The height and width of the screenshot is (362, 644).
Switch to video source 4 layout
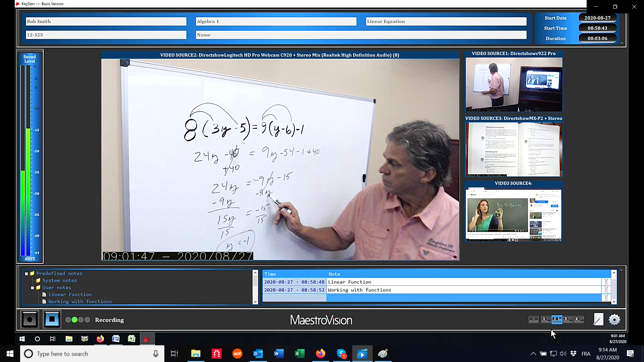(579, 319)
